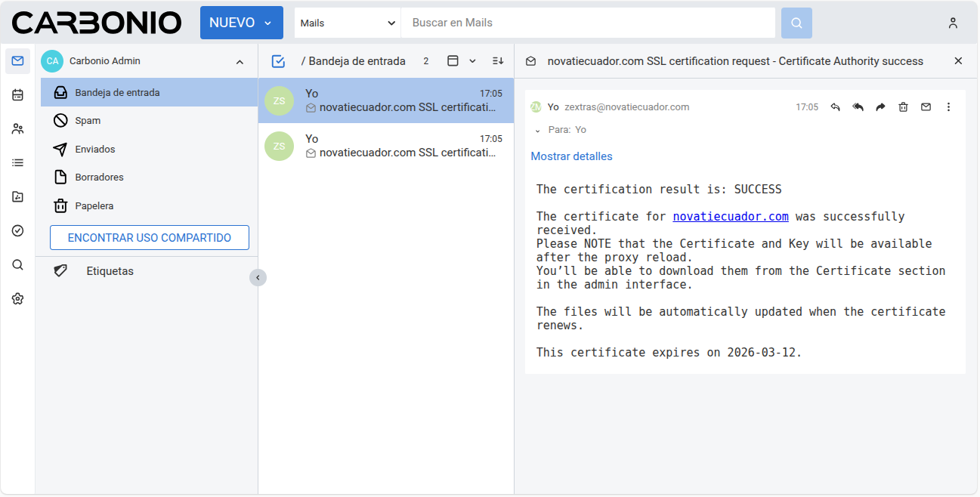Expand the Para recipients chevron
The width and height of the screenshot is (980, 497).
(x=537, y=131)
